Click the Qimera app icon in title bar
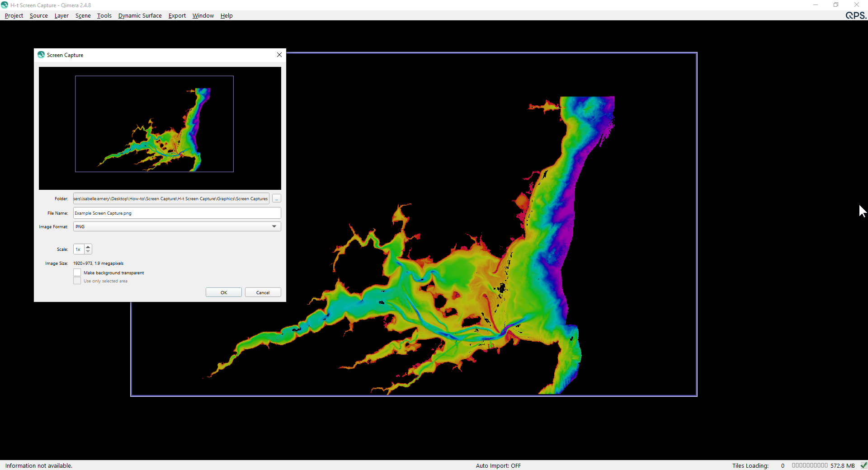868x470 pixels. [x=5, y=5]
